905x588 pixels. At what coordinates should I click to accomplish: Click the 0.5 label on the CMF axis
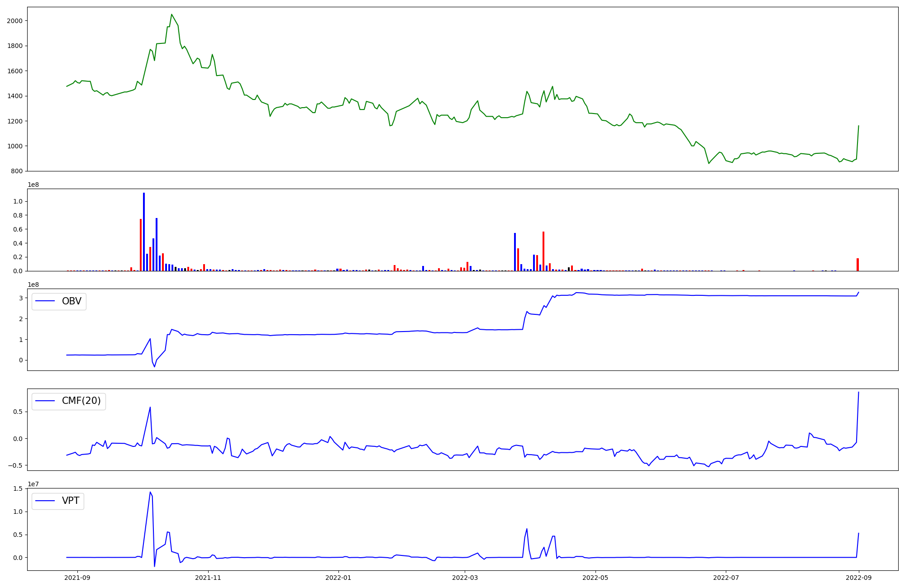click(x=18, y=412)
